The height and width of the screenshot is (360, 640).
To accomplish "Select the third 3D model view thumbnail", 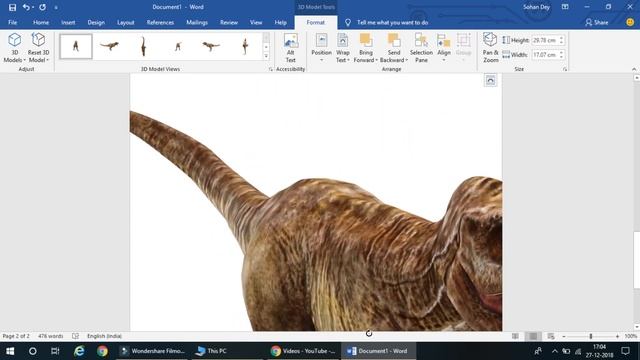I will (143, 46).
